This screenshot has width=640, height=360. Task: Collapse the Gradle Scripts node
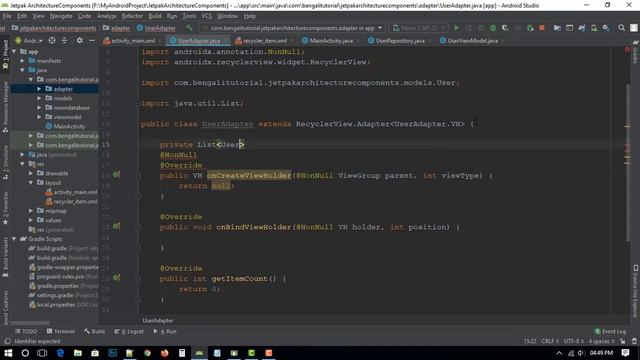coord(14,239)
